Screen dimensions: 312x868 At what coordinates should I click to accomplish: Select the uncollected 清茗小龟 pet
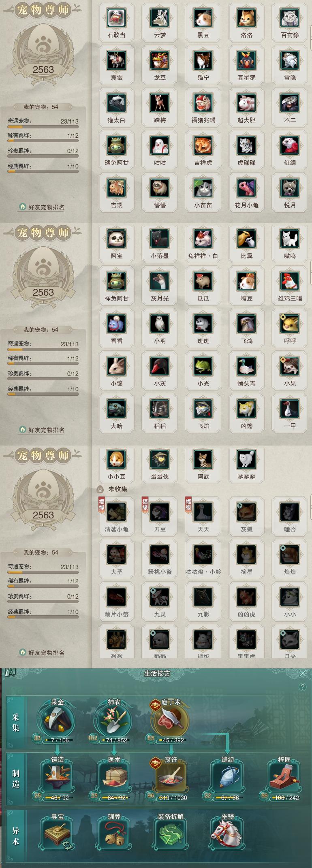pos(116,512)
